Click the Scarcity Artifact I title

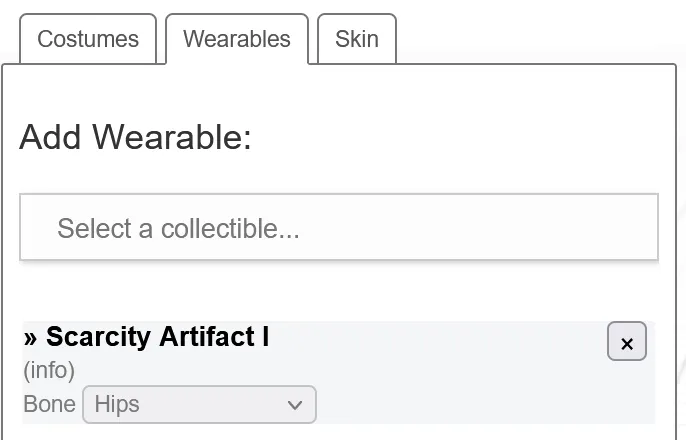pyautogui.click(x=158, y=337)
